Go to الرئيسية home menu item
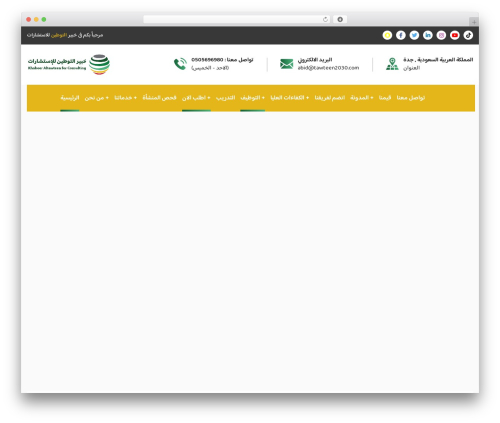The image size is (500, 423). point(70,98)
